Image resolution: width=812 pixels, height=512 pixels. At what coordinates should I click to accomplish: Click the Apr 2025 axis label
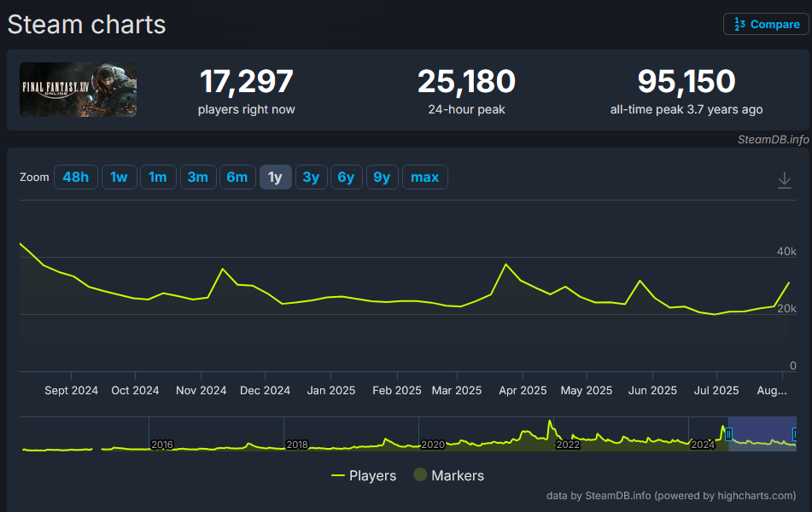[523, 390]
